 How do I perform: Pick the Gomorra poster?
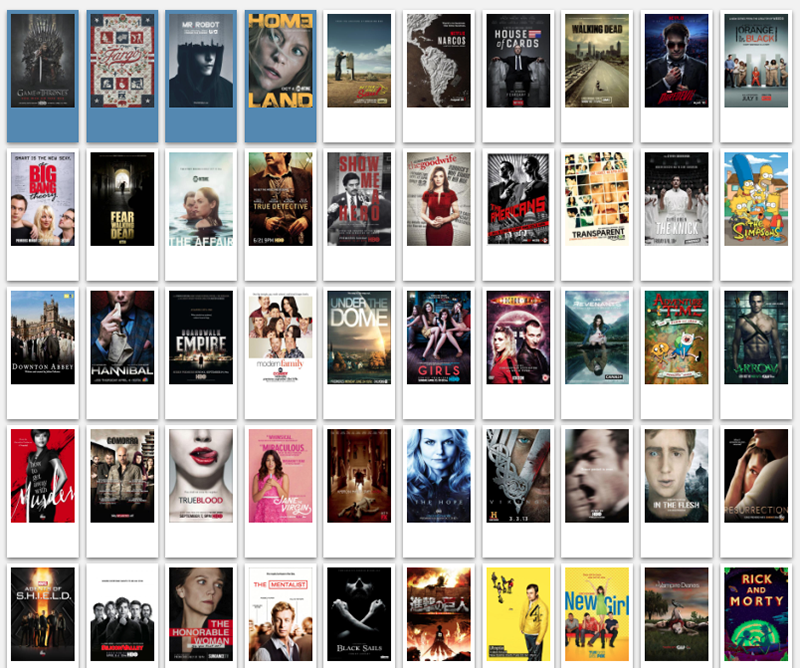[x=122, y=476]
